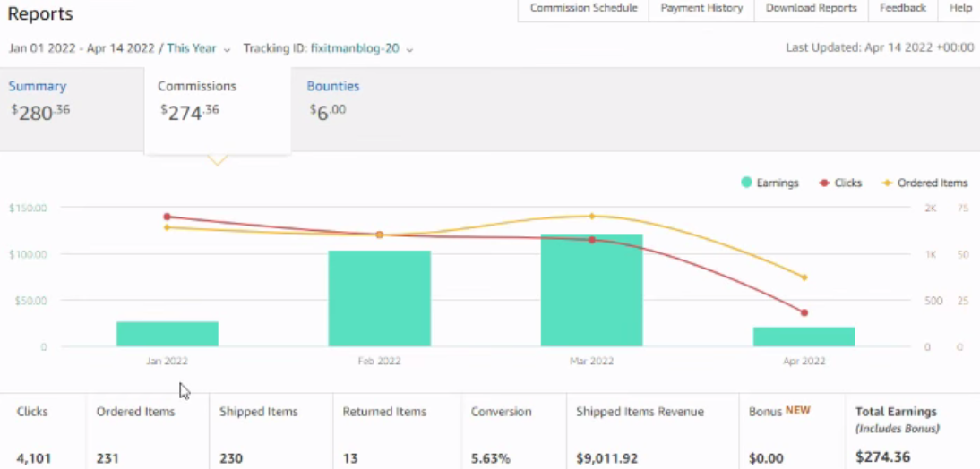This screenshot has width=980, height=469.
Task: Click the $150.00 y-axis label
Action: [x=28, y=208]
